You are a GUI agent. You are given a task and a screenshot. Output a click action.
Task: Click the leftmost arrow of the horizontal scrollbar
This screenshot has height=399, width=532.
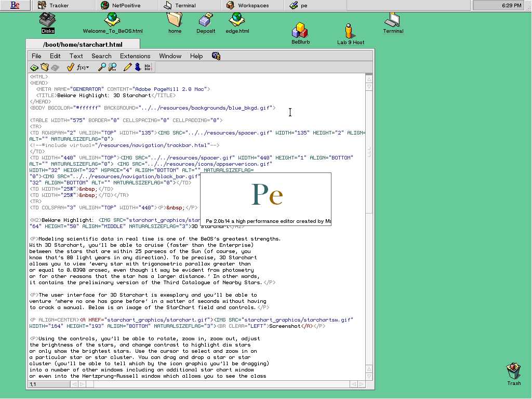click(x=74, y=384)
